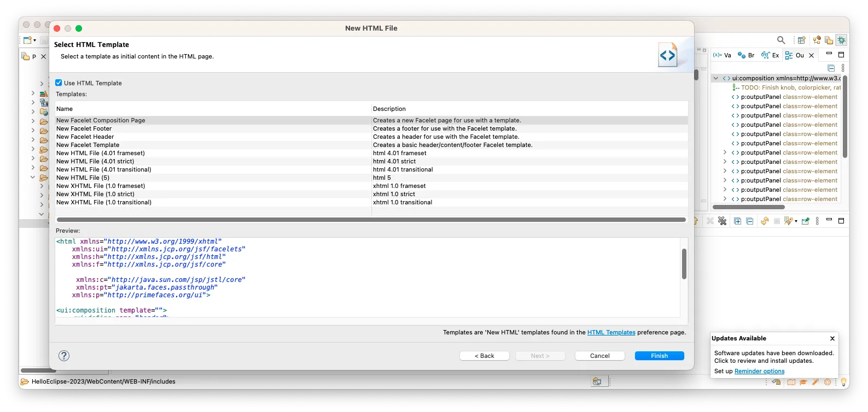Click the Outline view horizontal scrollbar
The height and width of the screenshot is (412, 868).
(748, 207)
